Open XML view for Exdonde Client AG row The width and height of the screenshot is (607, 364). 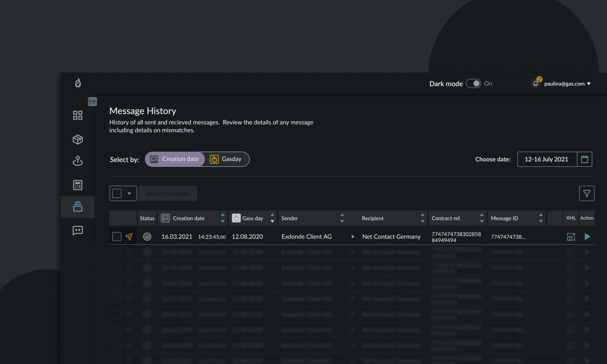pyautogui.click(x=571, y=237)
